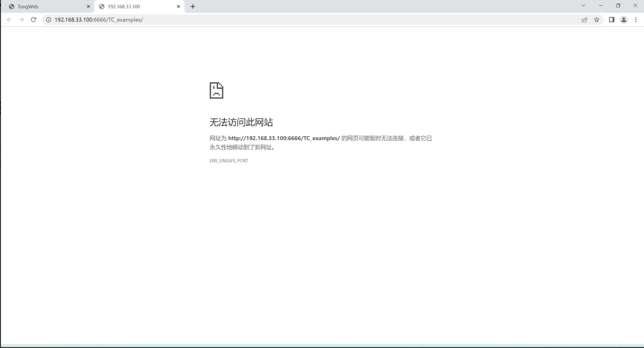Click the back navigation arrow
The width and height of the screenshot is (644, 348).
click(9, 20)
